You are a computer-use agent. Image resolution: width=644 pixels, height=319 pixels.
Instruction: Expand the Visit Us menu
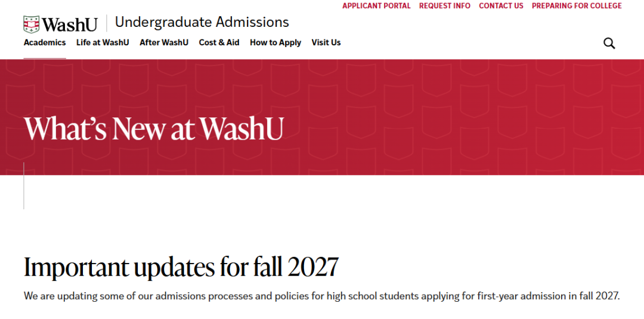pos(326,42)
